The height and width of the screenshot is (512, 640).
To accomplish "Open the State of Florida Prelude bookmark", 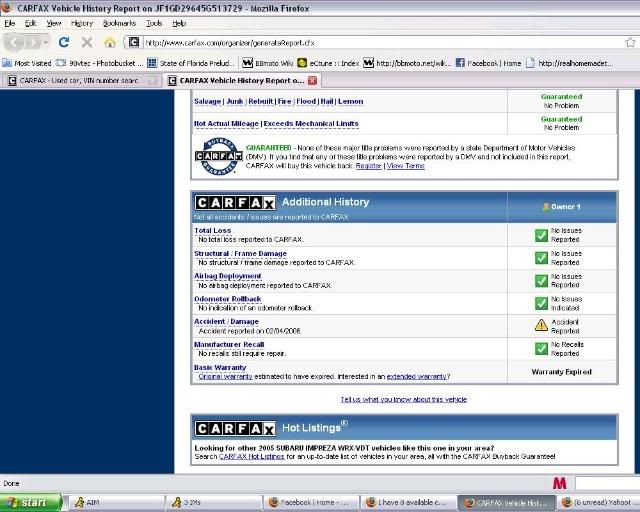I will coord(191,63).
